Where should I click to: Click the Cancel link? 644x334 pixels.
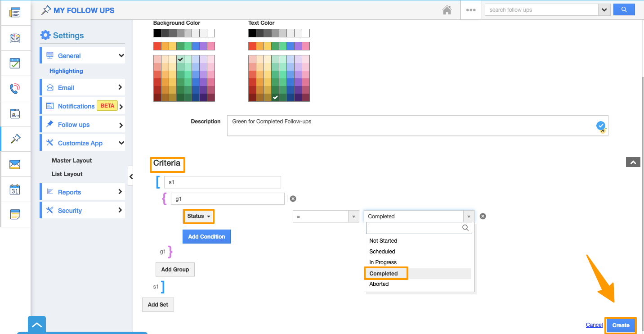594,325
